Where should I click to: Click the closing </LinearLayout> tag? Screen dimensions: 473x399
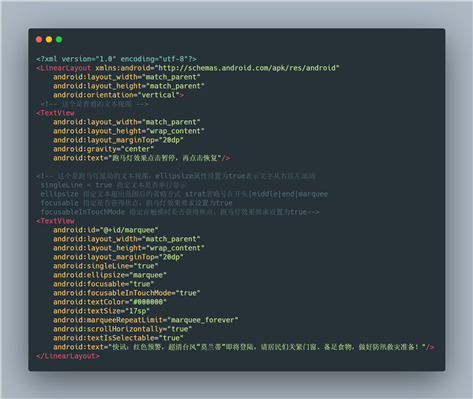[68, 356]
